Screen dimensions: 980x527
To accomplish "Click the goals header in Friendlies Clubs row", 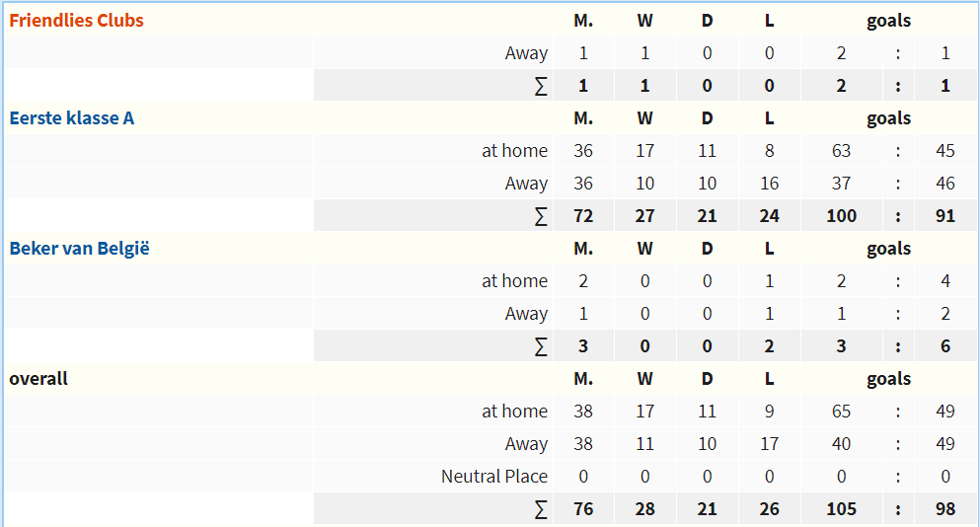I will [889, 21].
